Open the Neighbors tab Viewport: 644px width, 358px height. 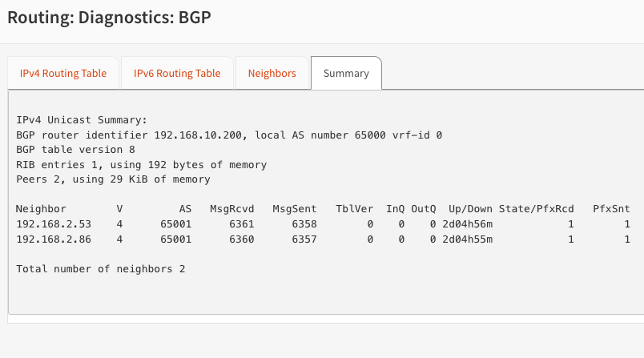point(272,73)
